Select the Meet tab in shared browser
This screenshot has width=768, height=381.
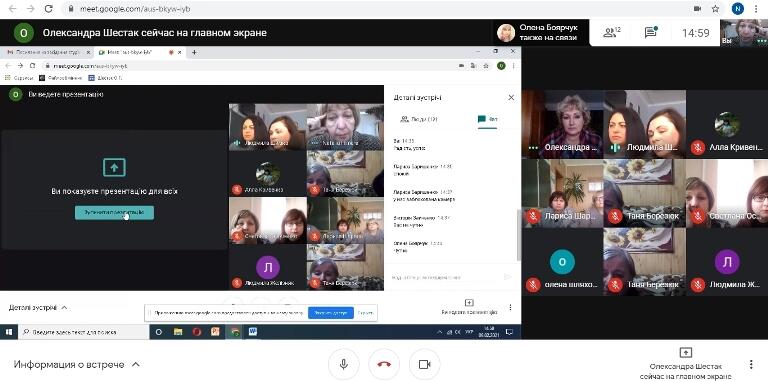(140, 52)
